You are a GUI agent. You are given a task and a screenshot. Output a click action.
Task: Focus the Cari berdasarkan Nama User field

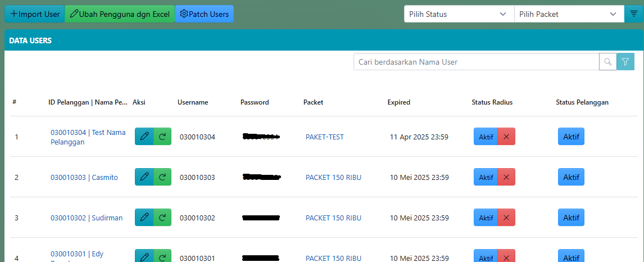pyautogui.click(x=476, y=62)
